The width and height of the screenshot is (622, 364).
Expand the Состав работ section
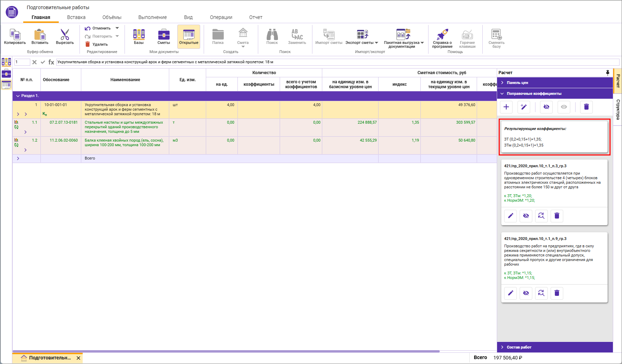519,347
